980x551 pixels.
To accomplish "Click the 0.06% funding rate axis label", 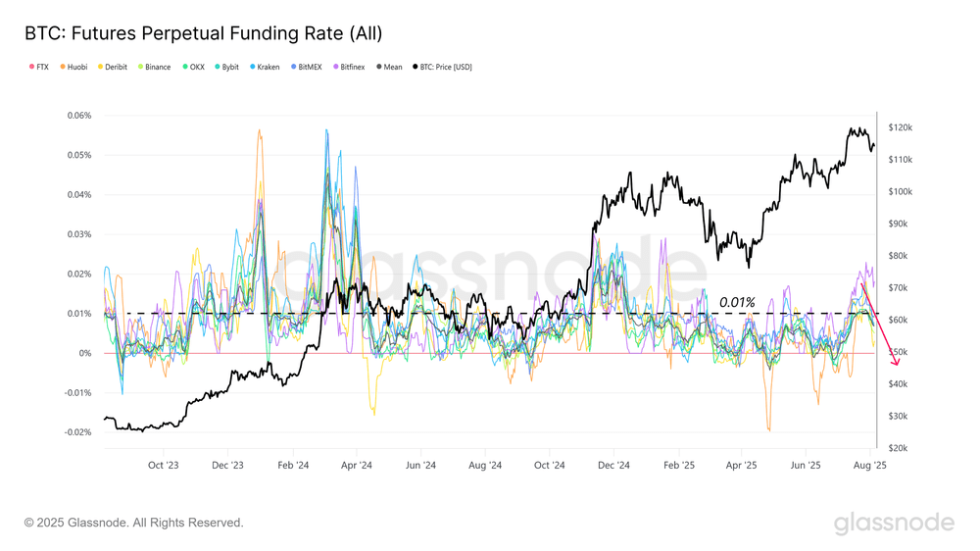I will click(77, 116).
